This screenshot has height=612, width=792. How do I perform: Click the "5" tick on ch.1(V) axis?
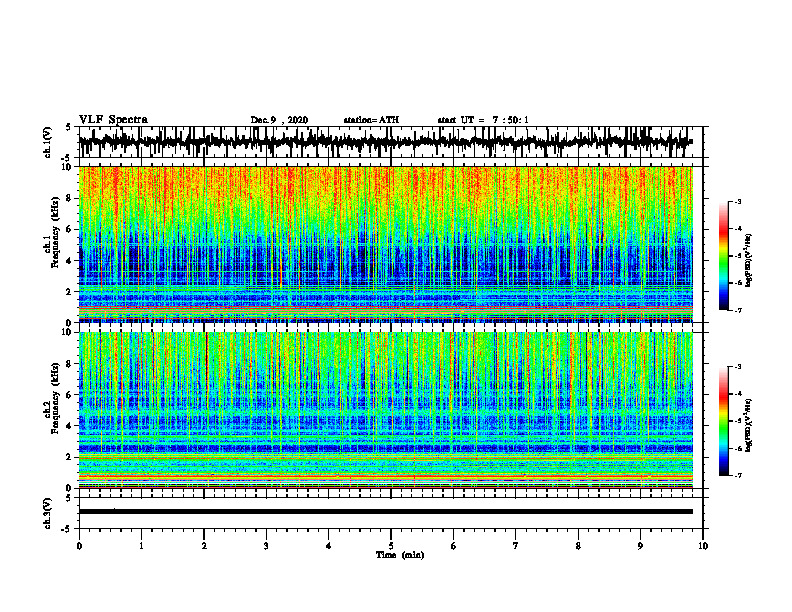point(68,127)
